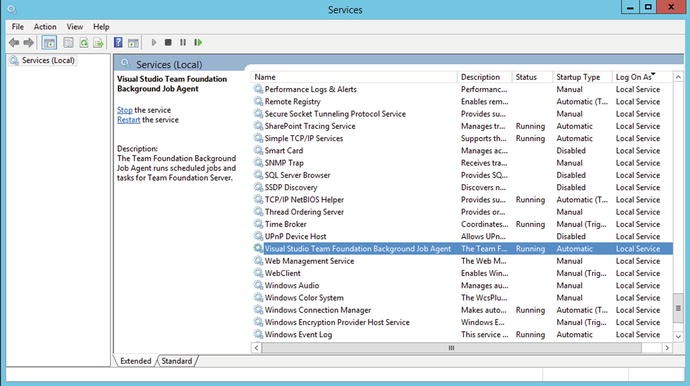Click the vertical scrollbar down arrow
Screen dimensions: 690x386
(x=678, y=337)
